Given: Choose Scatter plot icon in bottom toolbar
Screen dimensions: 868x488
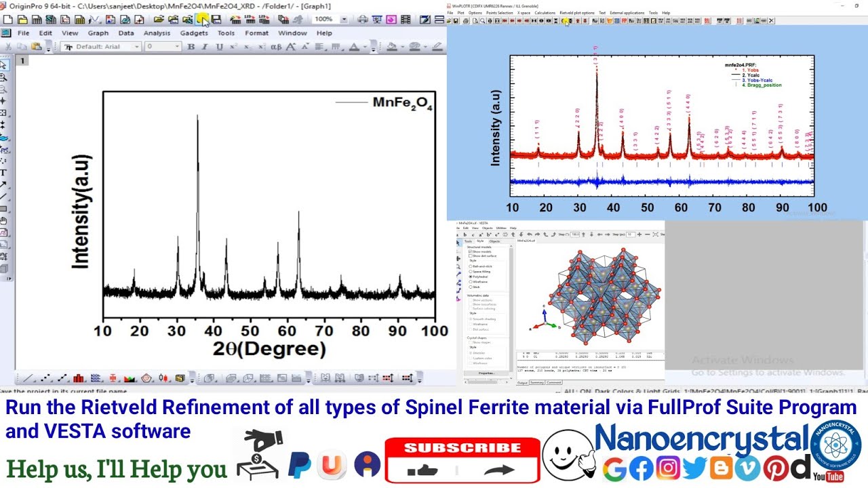Looking at the screenshot, I should coord(45,378).
